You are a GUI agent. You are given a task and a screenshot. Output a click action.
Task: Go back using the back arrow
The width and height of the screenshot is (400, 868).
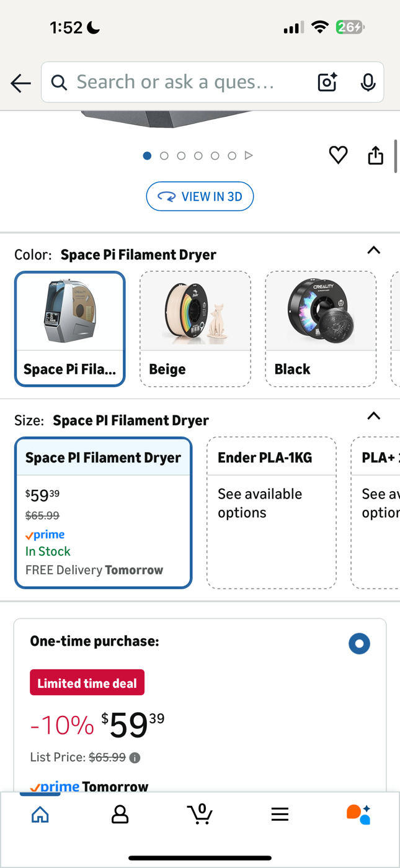click(20, 81)
